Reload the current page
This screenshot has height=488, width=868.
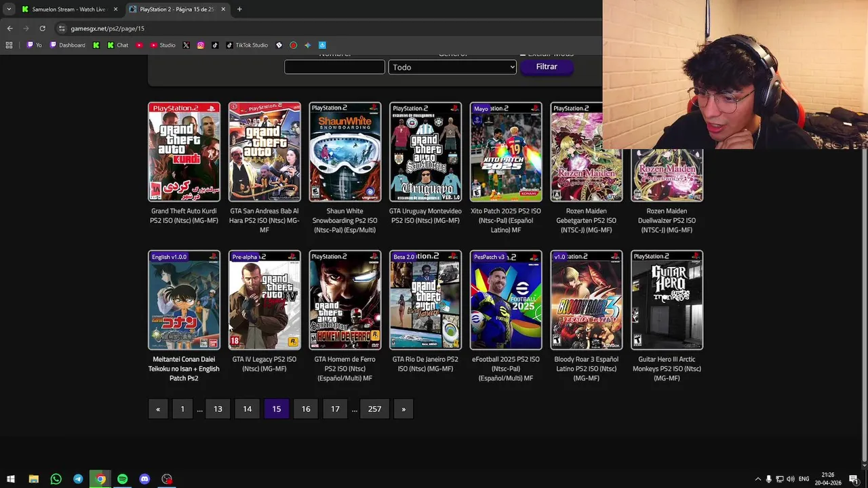42,28
